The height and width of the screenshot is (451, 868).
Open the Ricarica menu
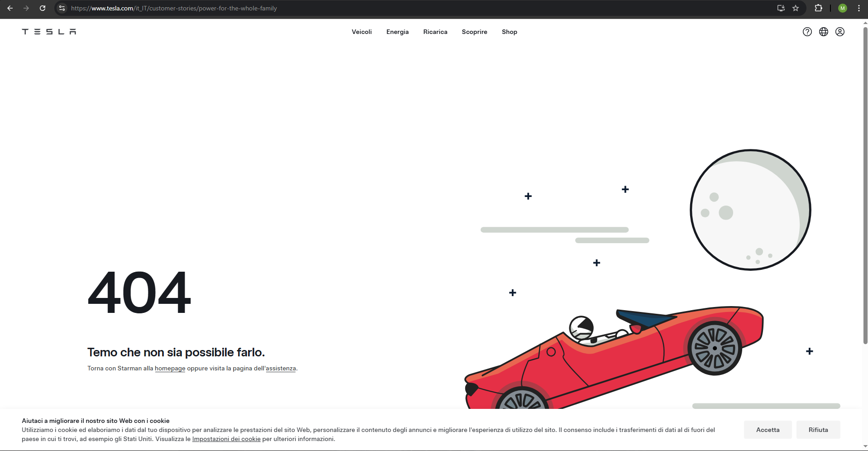(x=435, y=32)
